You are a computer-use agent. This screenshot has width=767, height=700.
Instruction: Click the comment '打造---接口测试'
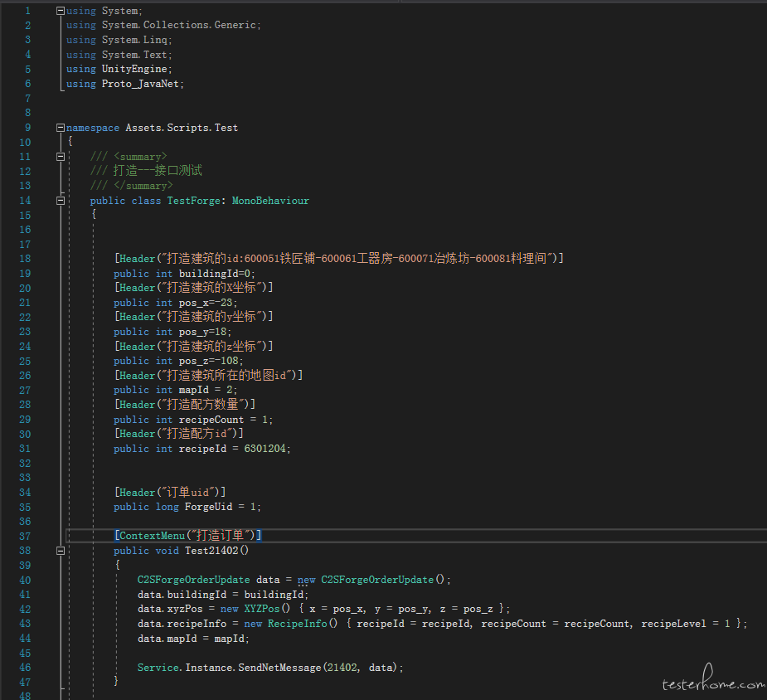click(158, 171)
